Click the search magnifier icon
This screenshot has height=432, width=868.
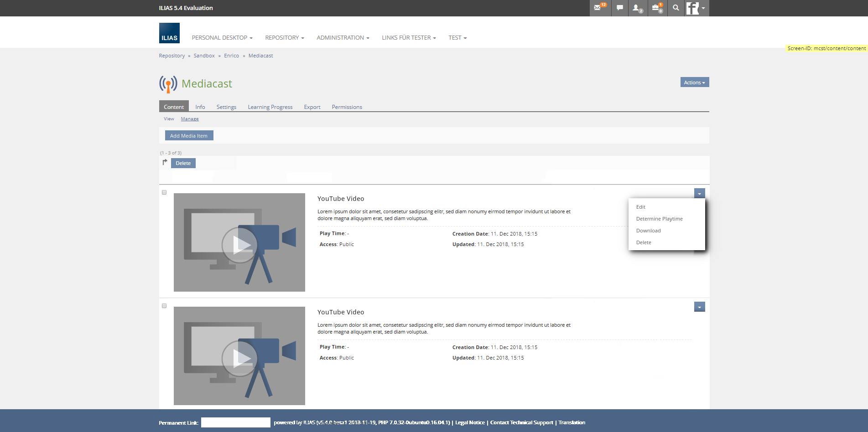click(x=676, y=8)
